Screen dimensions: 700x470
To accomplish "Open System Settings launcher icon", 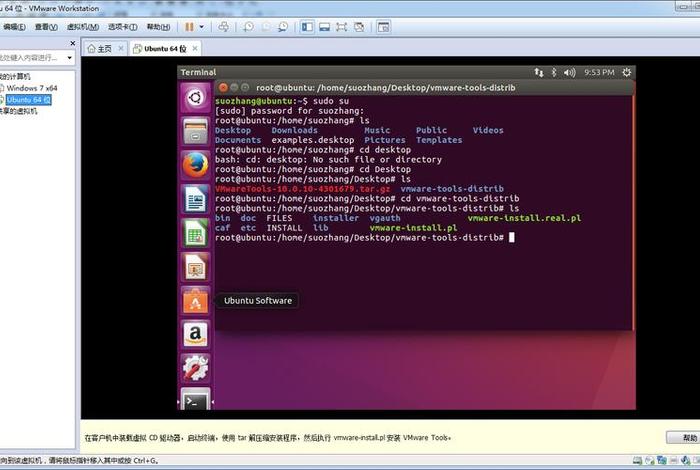I will tap(195, 368).
